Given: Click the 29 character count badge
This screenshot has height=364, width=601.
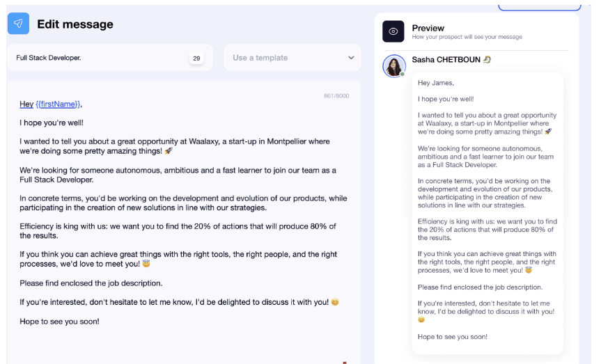Looking at the screenshot, I should [196, 58].
